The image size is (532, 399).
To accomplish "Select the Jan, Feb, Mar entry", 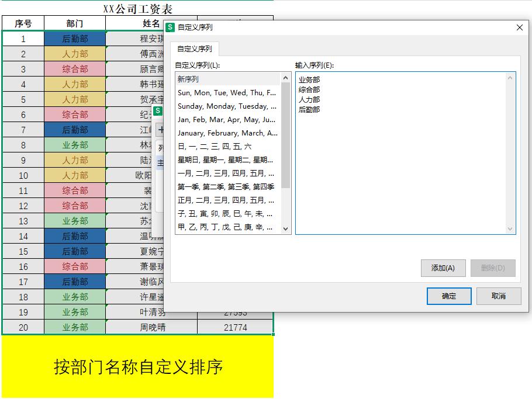I will coord(229,119).
